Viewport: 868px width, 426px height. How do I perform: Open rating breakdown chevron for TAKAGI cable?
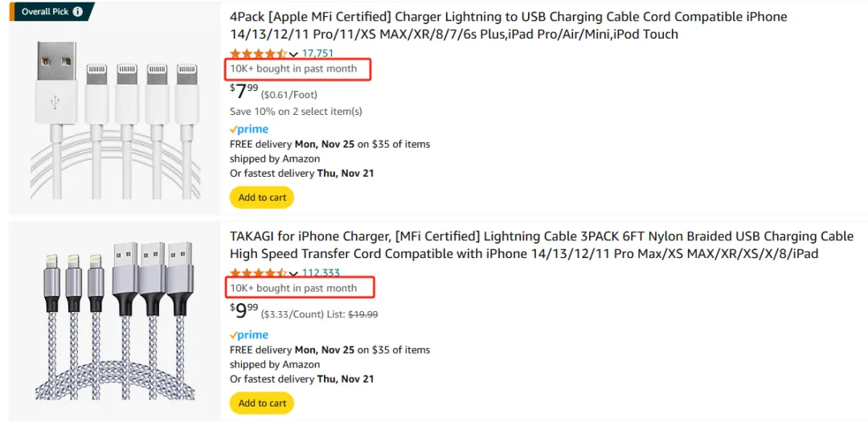[293, 273]
